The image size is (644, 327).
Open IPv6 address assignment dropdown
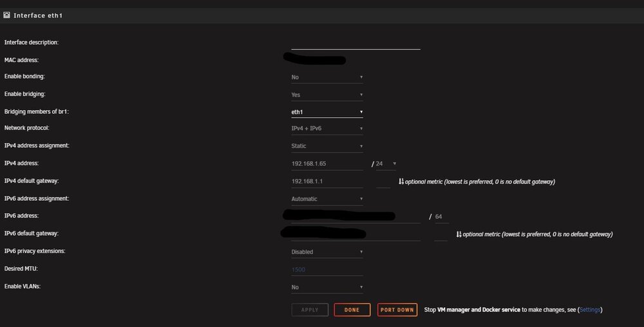coord(327,199)
